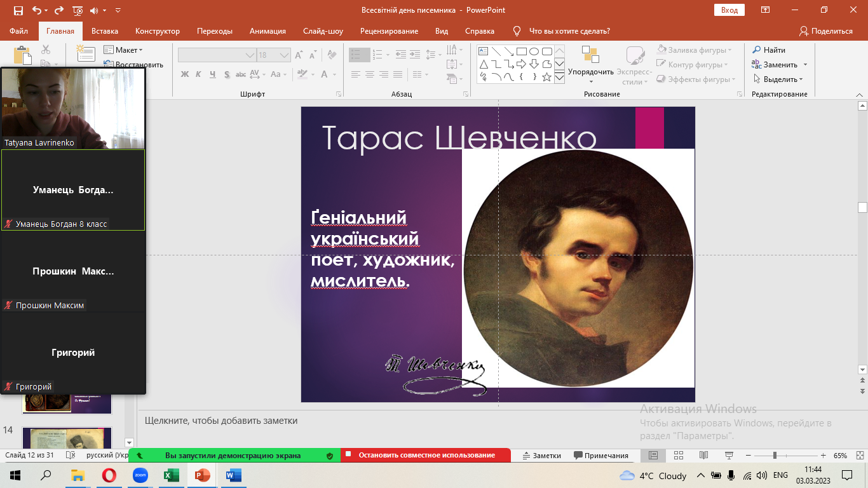Switch to slide sorter view
Image resolution: width=868 pixels, height=488 pixels.
(678, 456)
